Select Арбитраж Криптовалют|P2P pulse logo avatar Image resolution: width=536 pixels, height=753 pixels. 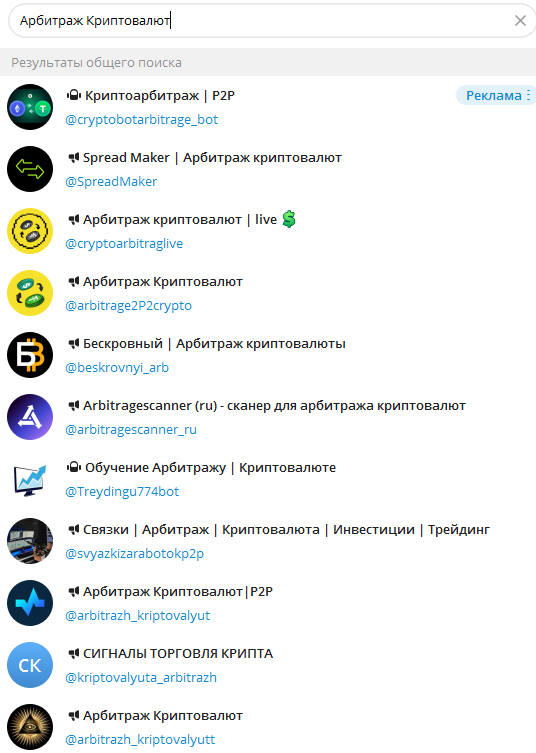30,603
